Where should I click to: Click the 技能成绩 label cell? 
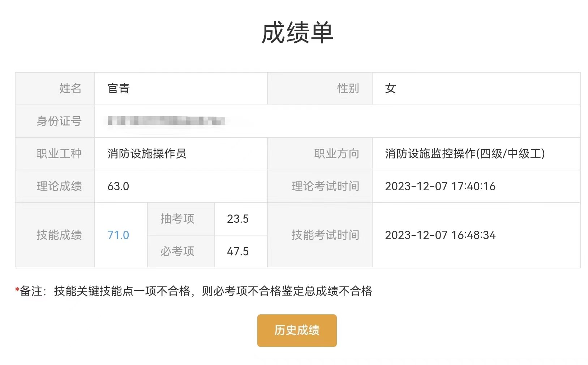click(55, 235)
